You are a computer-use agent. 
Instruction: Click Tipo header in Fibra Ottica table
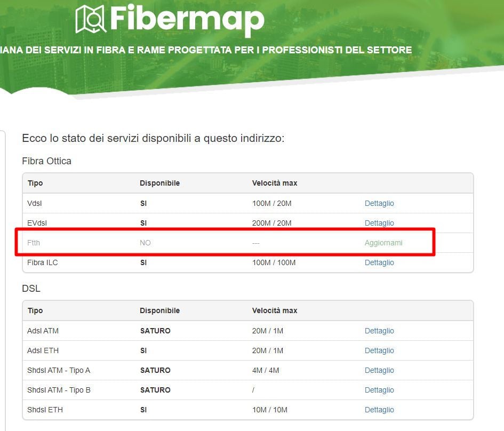click(35, 183)
